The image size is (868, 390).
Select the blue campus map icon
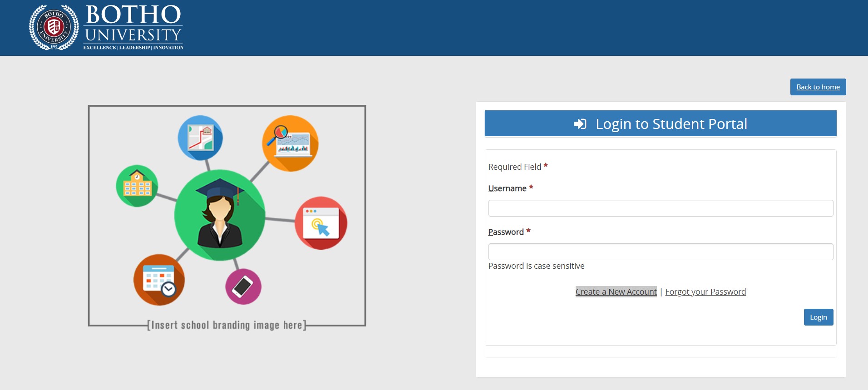[200, 138]
